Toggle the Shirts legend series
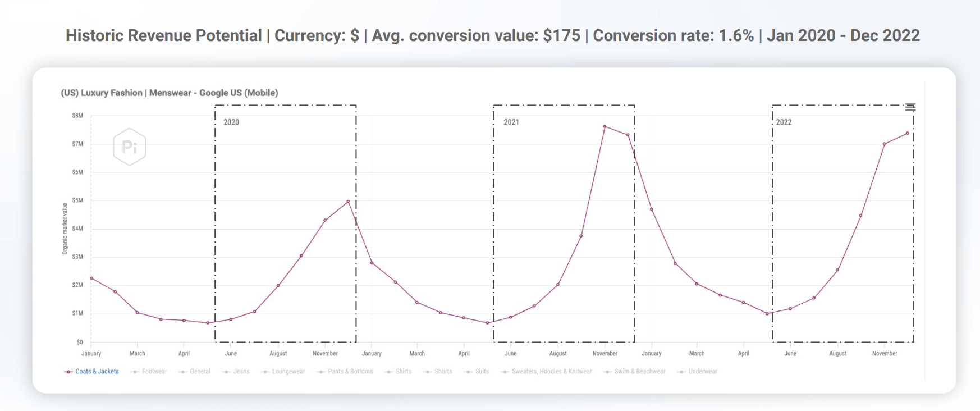Image resolution: width=980 pixels, height=411 pixels. 398,372
